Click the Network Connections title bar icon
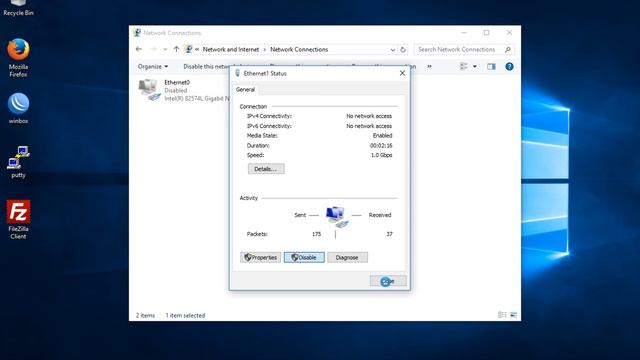This screenshot has width=640, height=360. [x=137, y=33]
